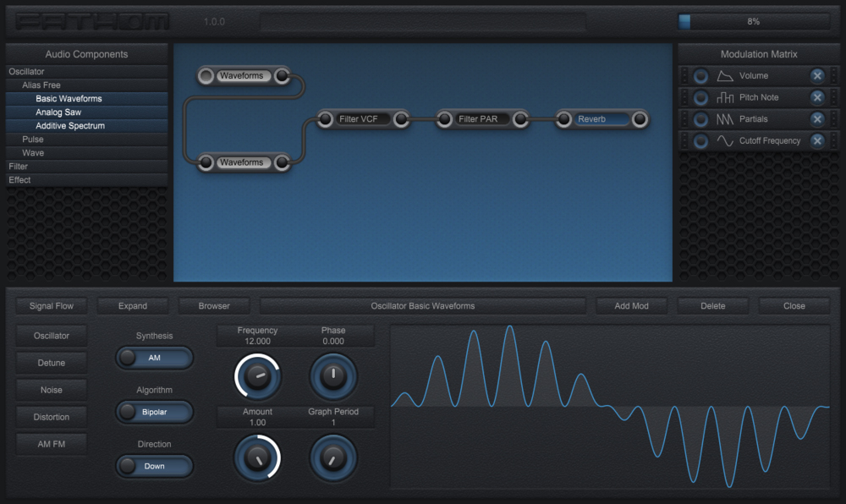Remove the Volume modulation with its X

point(817,76)
